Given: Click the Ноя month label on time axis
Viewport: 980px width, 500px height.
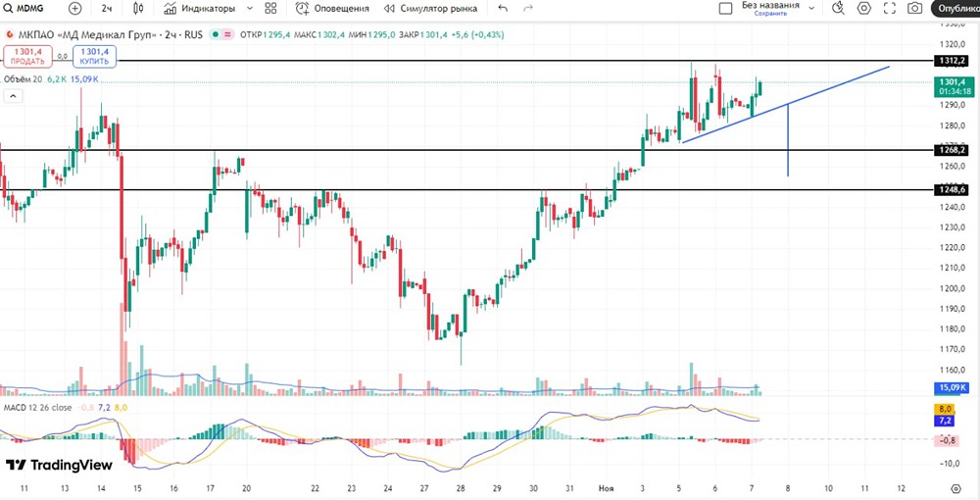Looking at the screenshot, I should click(x=606, y=488).
